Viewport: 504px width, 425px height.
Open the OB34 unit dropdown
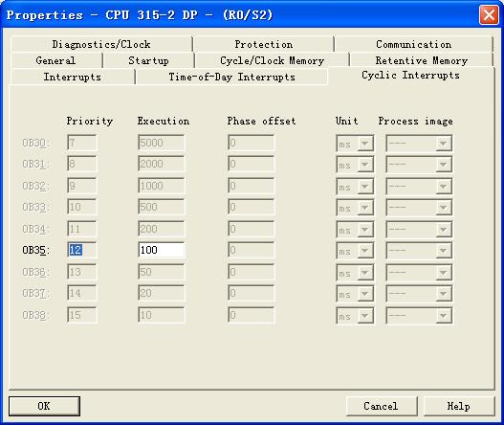pyautogui.click(x=355, y=230)
